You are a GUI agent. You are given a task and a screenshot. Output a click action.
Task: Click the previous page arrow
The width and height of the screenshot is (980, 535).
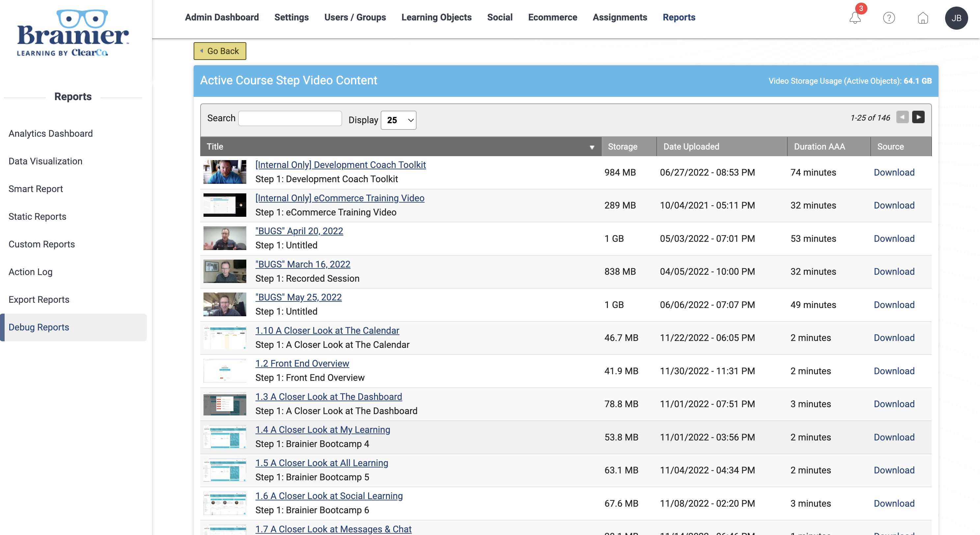[902, 117]
